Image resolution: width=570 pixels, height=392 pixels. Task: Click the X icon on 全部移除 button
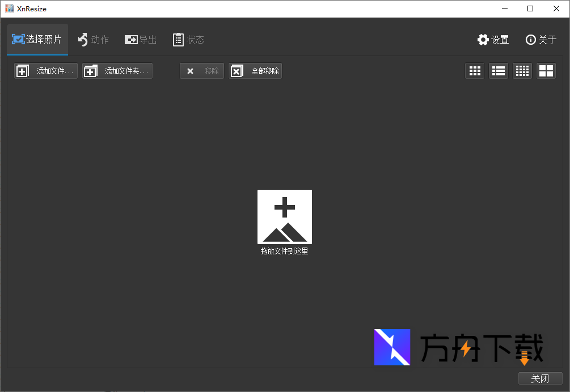tap(237, 71)
